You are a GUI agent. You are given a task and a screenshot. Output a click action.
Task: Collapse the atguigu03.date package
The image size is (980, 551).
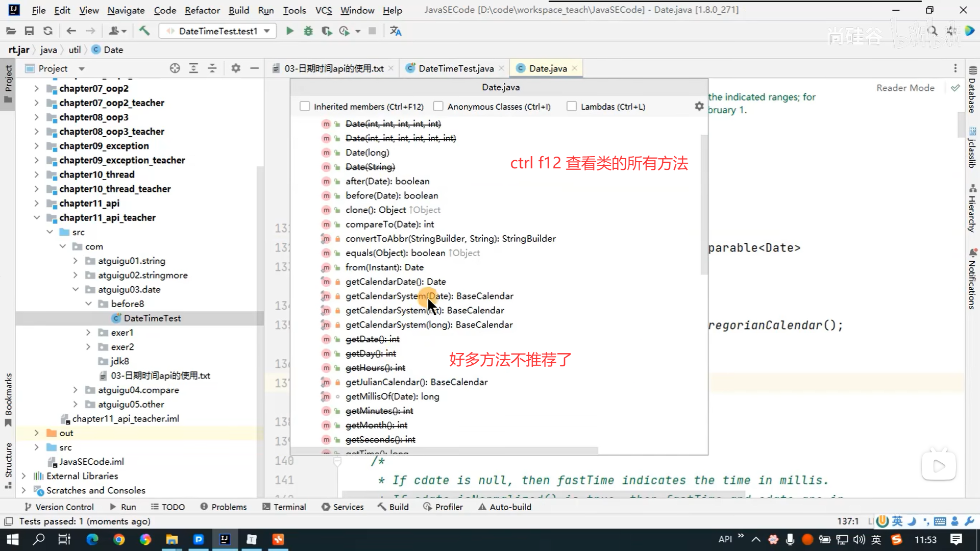pyautogui.click(x=76, y=289)
